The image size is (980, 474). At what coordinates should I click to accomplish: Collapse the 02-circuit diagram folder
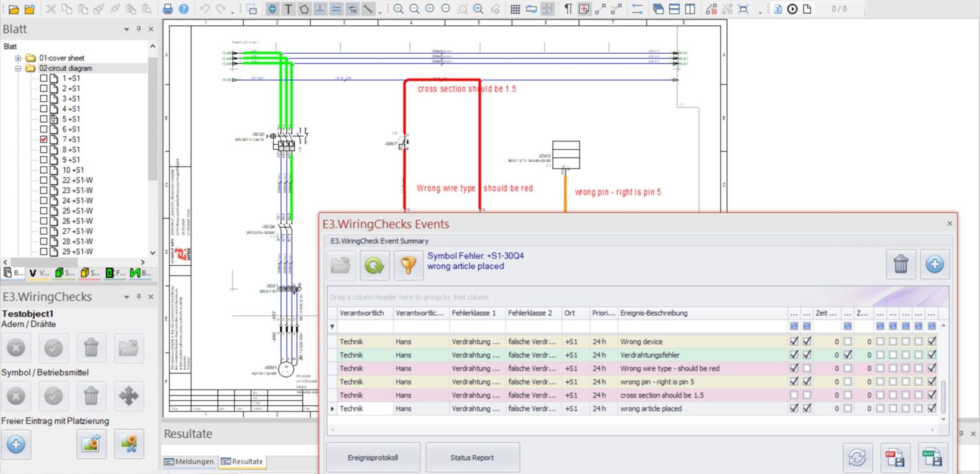click(x=19, y=68)
